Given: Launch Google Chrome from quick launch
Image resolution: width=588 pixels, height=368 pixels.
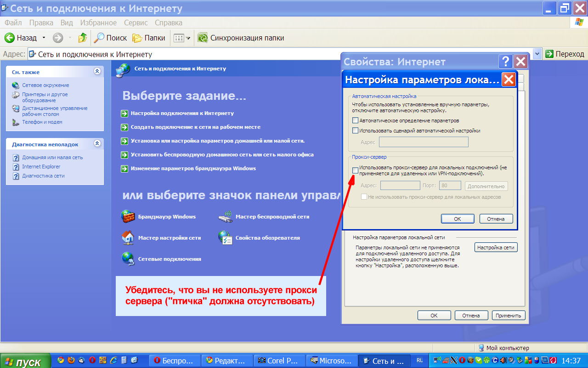Looking at the screenshot, I should point(61,361).
